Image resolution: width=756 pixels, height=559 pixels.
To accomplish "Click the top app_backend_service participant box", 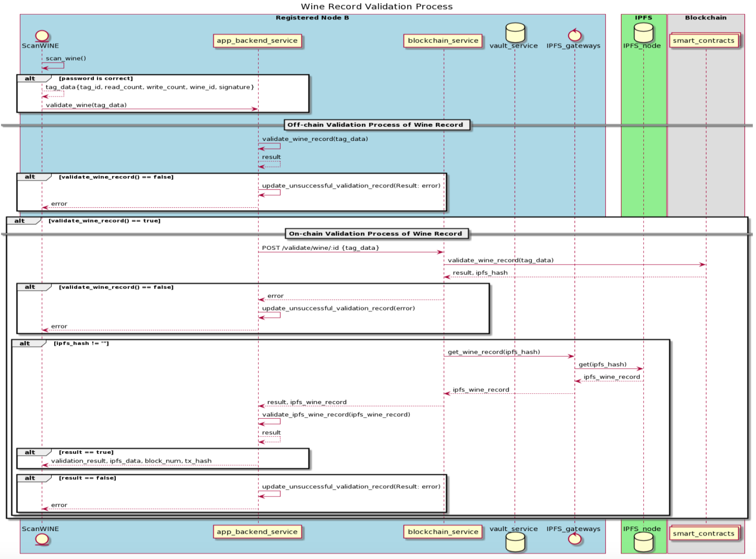I will [257, 41].
